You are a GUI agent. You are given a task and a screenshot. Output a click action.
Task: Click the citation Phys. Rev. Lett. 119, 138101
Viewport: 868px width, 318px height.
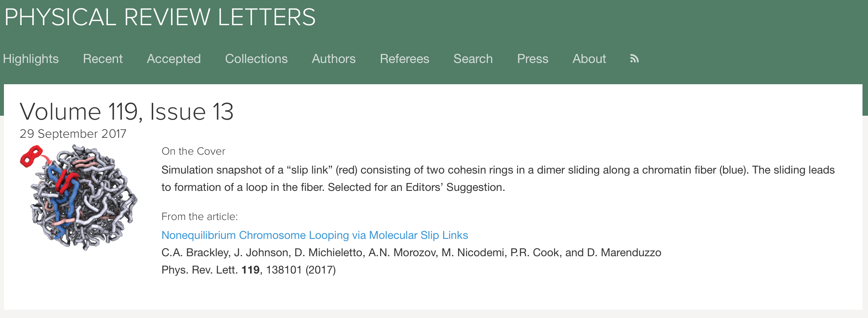[249, 270]
